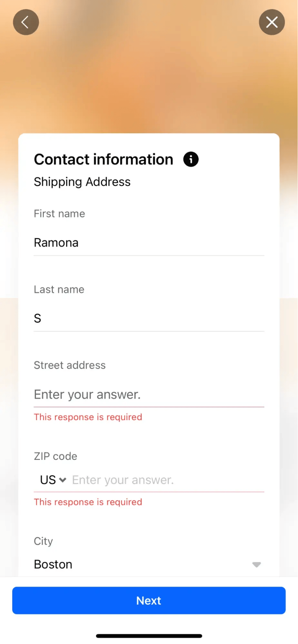Tap the Street address label
298x644 pixels.
click(x=70, y=365)
